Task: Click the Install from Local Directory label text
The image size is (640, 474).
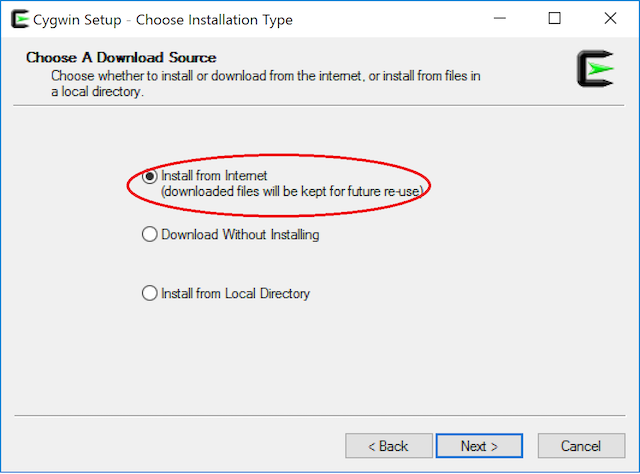Action: [236, 294]
